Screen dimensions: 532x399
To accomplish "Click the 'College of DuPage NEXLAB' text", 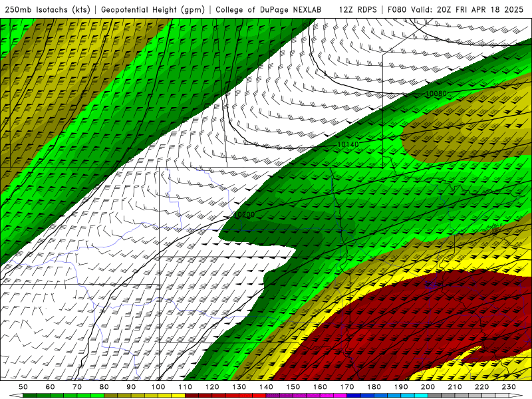I will 269,9.
